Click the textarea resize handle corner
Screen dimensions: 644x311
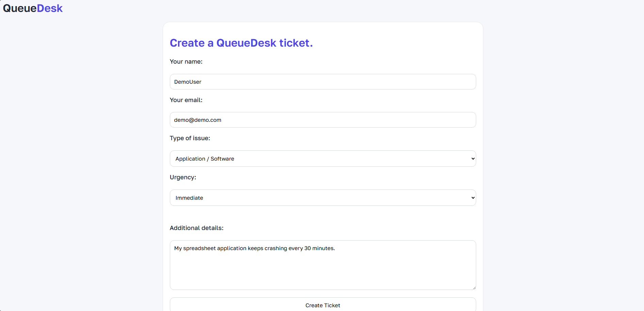coord(474,288)
